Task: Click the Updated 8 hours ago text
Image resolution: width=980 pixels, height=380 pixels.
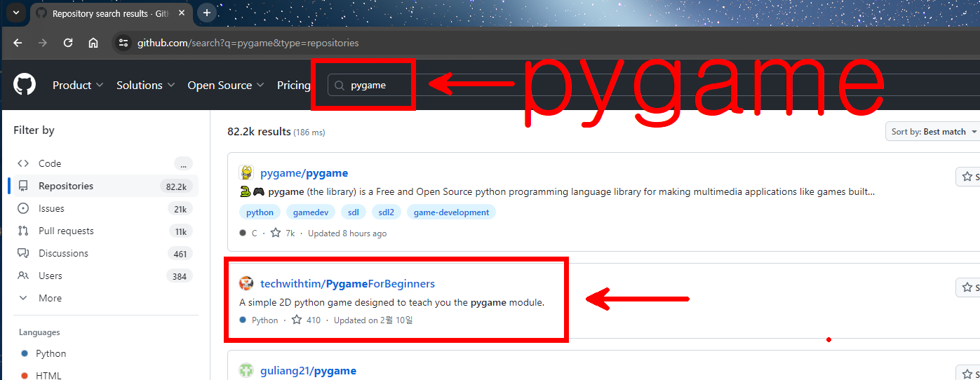Action: coord(347,233)
